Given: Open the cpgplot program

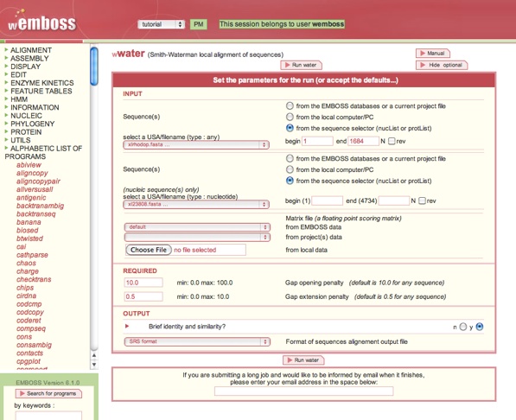Looking at the screenshot, I should 29,361.
